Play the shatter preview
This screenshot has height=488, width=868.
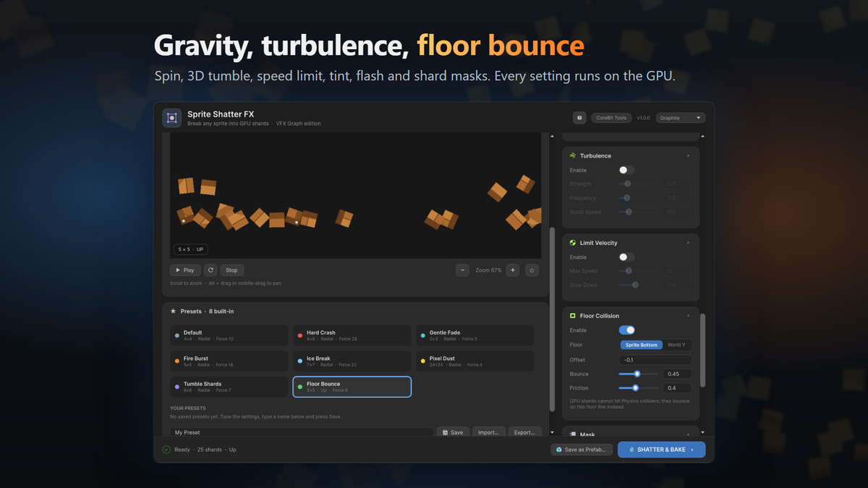(185, 270)
